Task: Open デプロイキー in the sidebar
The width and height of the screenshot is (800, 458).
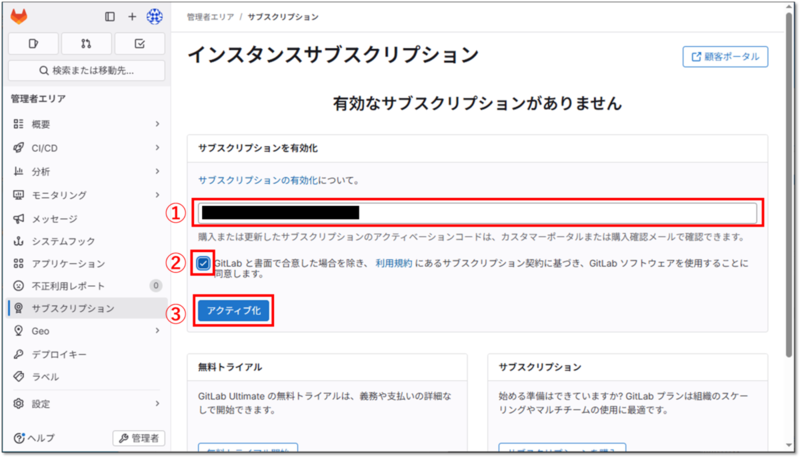Action: (87, 354)
